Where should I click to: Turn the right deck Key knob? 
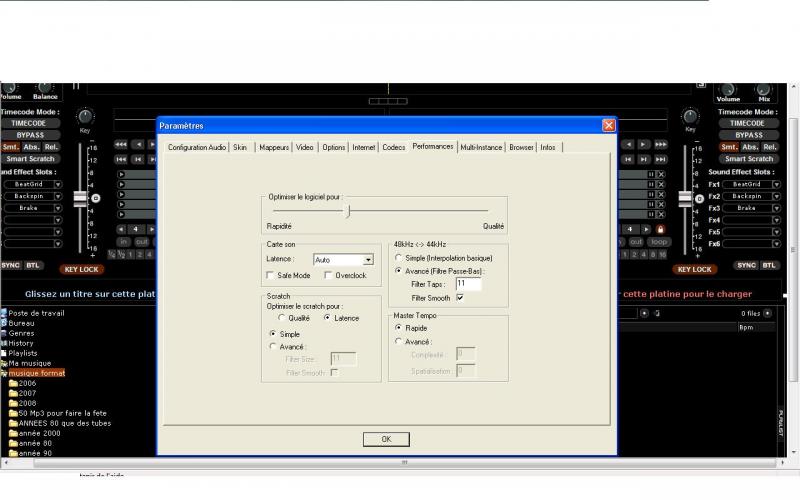689,116
